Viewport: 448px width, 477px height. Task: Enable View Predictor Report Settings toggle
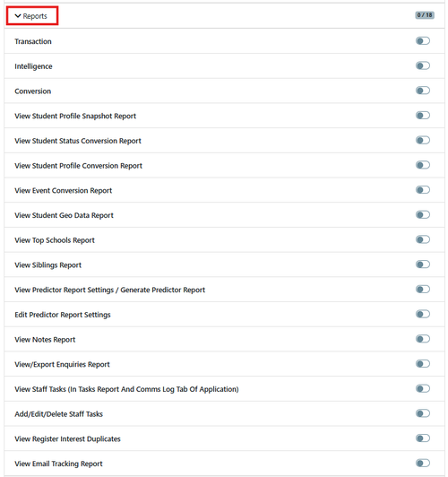click(423, 290)
